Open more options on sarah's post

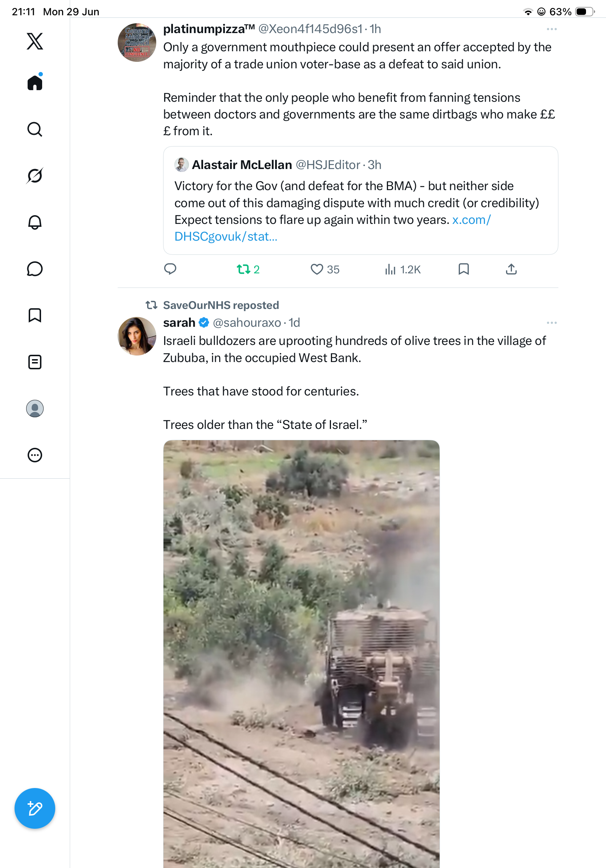point(552,323)
